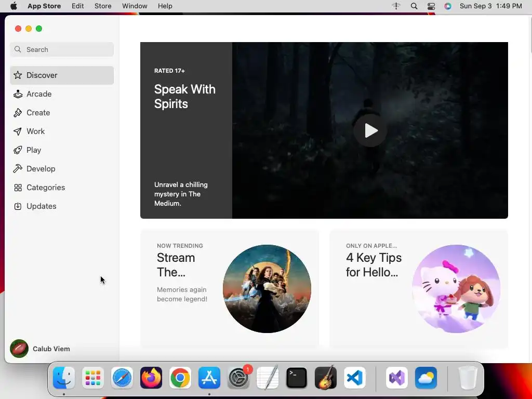
Task: Open Visual Studio from the Dock
Action: pos(396,378)
